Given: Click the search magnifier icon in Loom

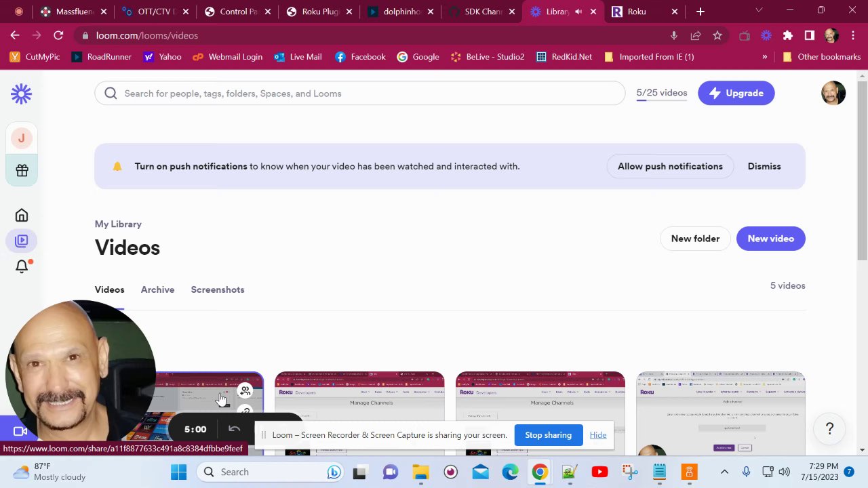Looking at the screenshot, I should click(111, 94).
